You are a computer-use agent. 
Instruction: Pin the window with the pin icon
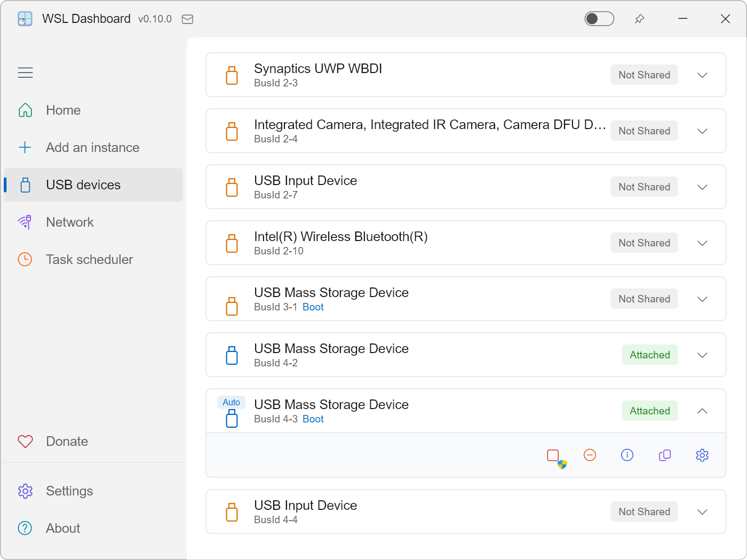pyautogui.click(x=639, y=19)
